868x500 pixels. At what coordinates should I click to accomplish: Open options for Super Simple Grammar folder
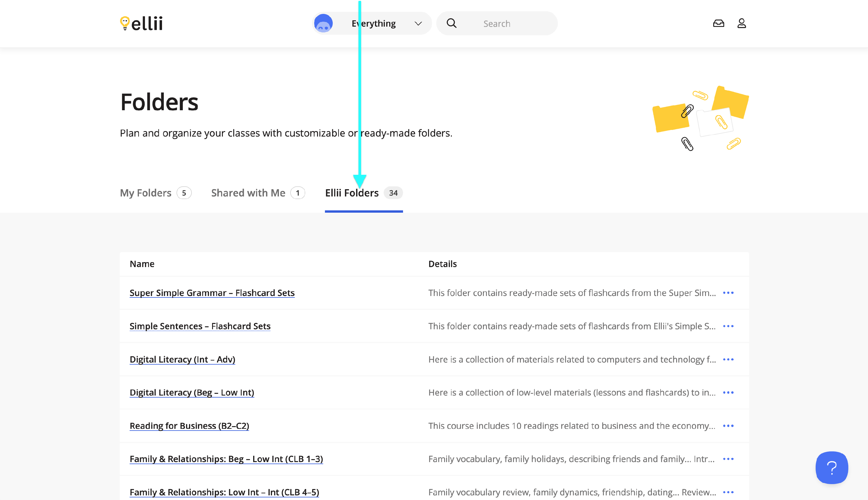728,293
